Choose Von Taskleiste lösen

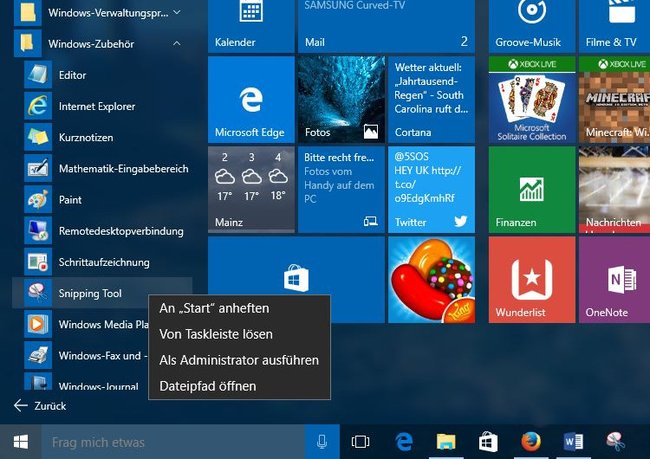coord(239,334)
